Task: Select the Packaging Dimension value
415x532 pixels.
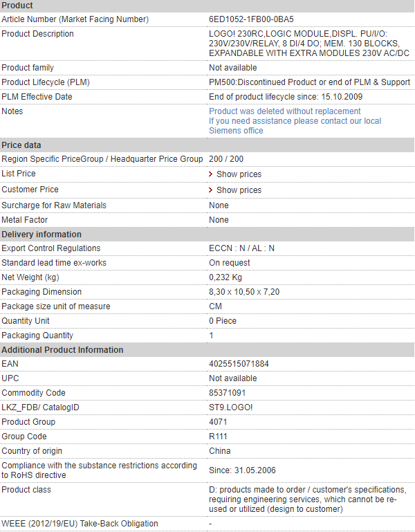Action: [x=244, y=292]
